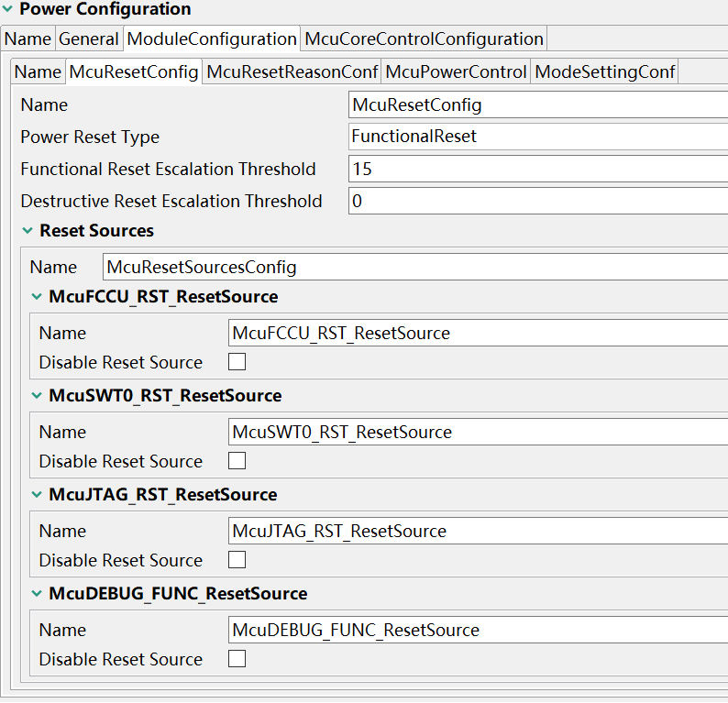The width and height of the screenshot is (728, 703).
Task: Open the McuResetReasonConf tab
Action: tap(292, 71)
